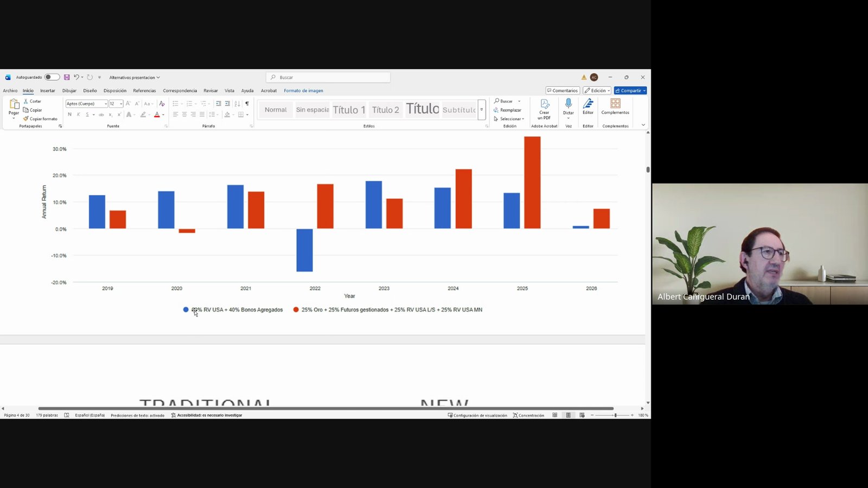The height and width of the screenshot is (488, 868).
Task: Click the Compartir button
Action: (x=630, y=91)
